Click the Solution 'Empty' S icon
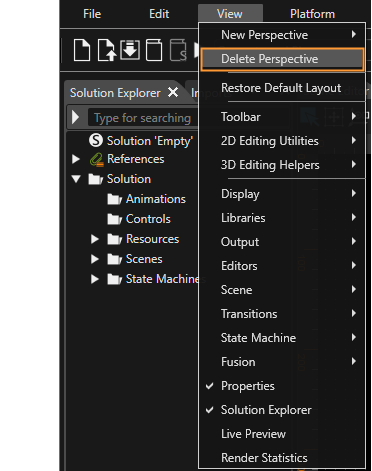Screen dimensions: 372x471 click(x=96, y=140)
